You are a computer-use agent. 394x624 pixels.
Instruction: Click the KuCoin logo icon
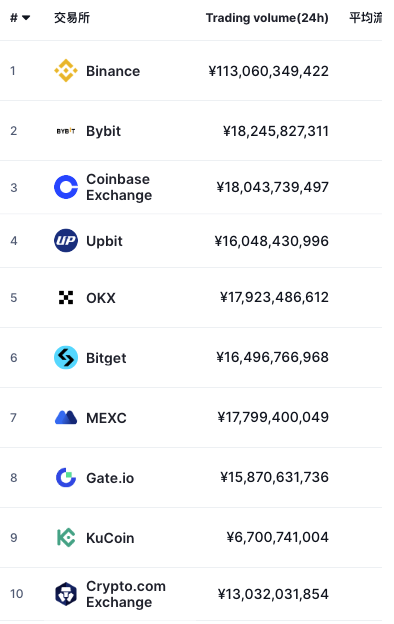tap(66, 538)
